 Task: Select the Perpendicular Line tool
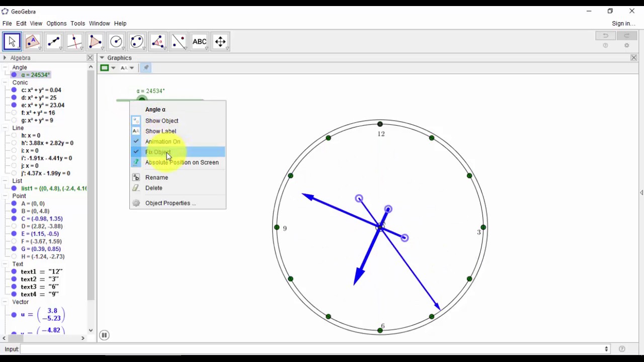coord(74,42)
